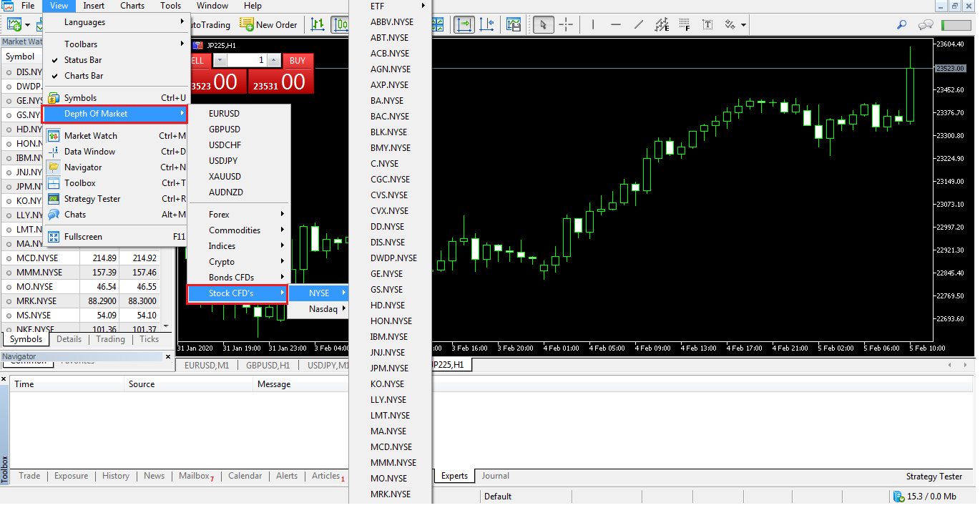Toggle the Auto Scroll chart icon

[464, 25]
